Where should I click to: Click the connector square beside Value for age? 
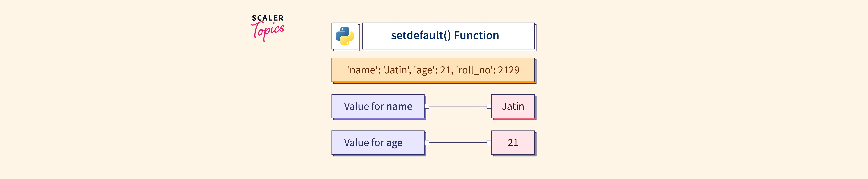tap(427, 143)
